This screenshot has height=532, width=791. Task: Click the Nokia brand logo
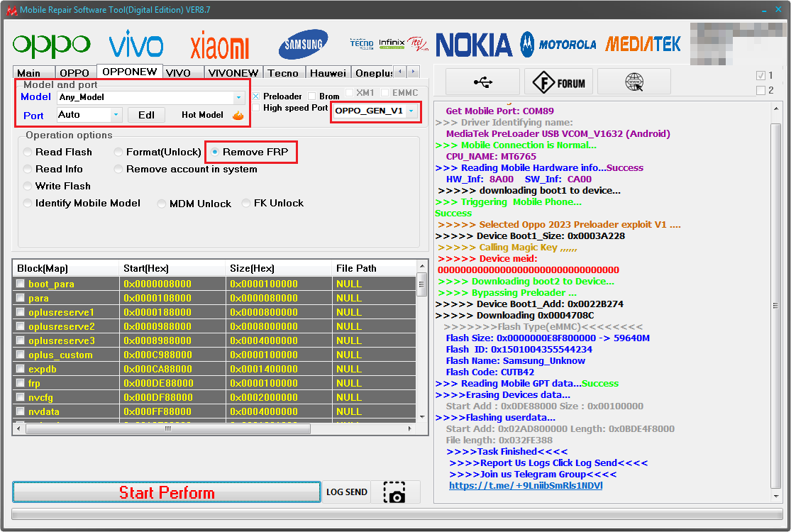pos(474,45)
